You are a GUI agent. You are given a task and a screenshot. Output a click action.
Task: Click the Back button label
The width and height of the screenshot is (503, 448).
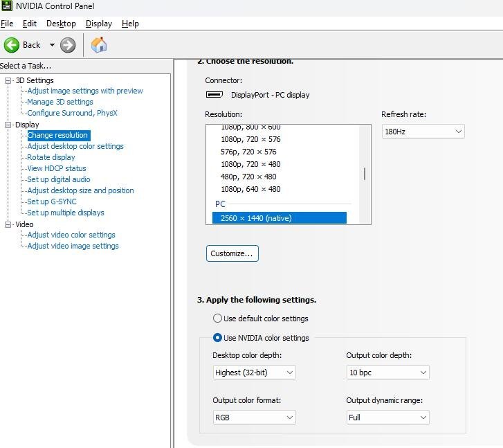tap(31, 45)
